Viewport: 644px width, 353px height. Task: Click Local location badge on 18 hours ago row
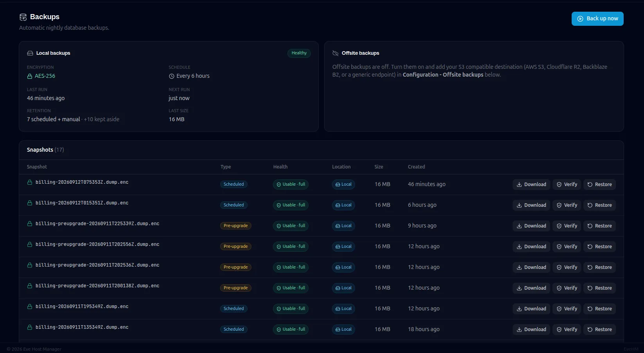[343, 330]
